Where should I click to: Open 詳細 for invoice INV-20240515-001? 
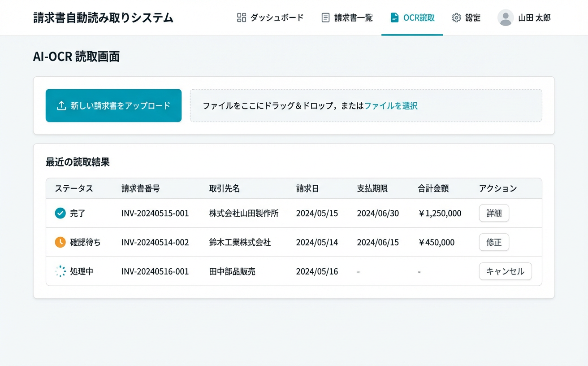pos(494,213)
